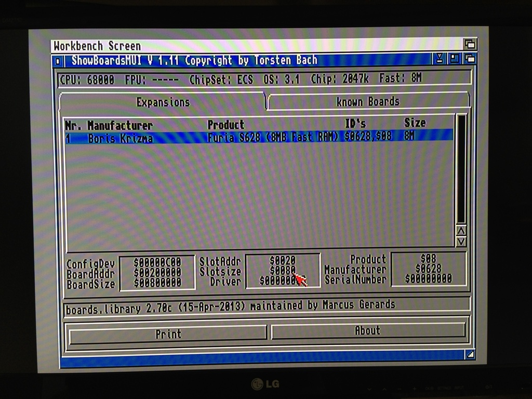Click the Fast: 8M info text
The height and width of the screenshot is (399, 532).
401,78
